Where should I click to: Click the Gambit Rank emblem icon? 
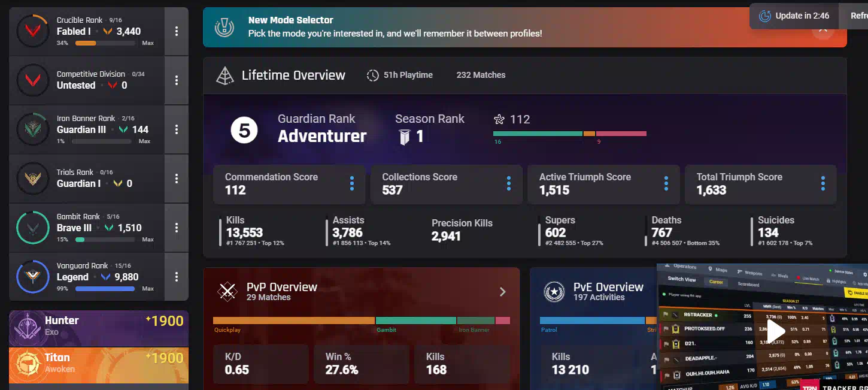pos(32,228)
